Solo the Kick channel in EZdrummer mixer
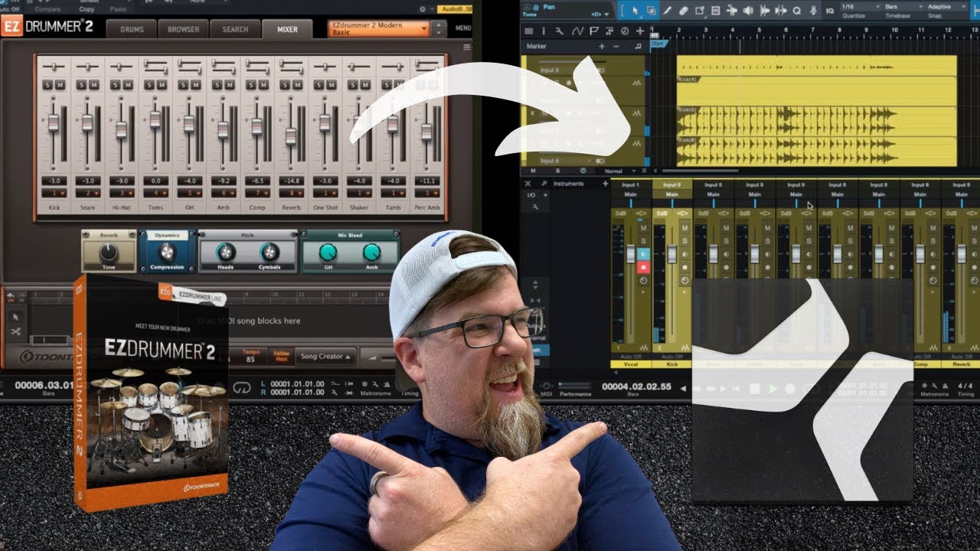This screenshot has width=980, height=551. [x=47, y=85]
